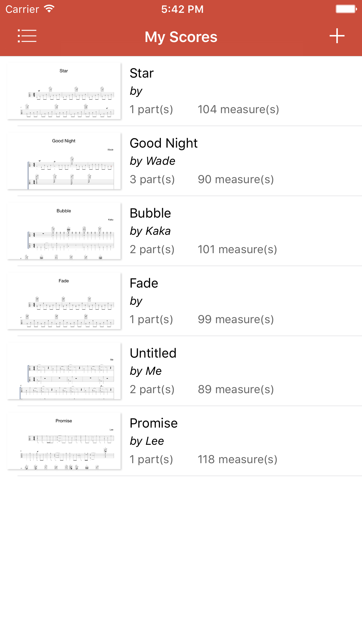Tap the '101 measure(s)' label
The height and width of the screenshot is (644, 362).
tap(237, 249)
